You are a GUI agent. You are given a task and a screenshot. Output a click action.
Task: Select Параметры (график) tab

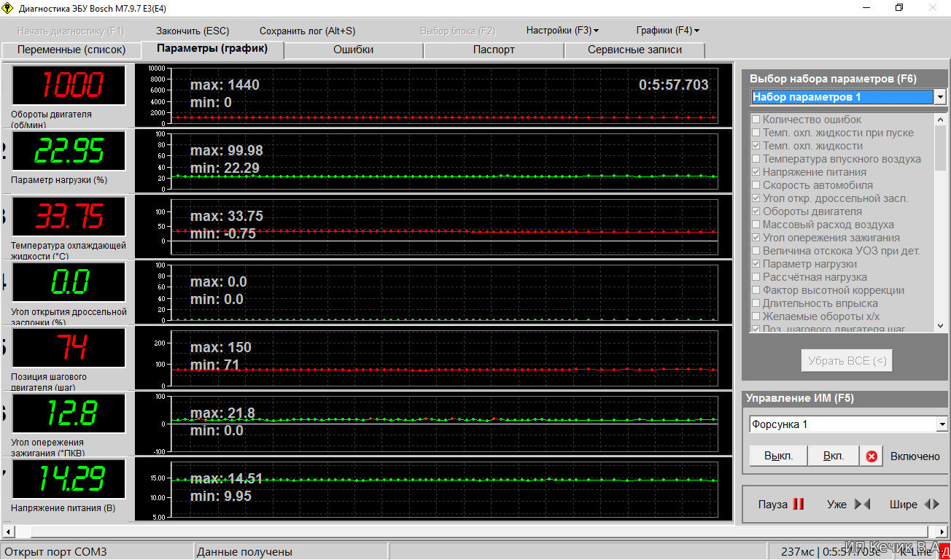click(212, 49)
